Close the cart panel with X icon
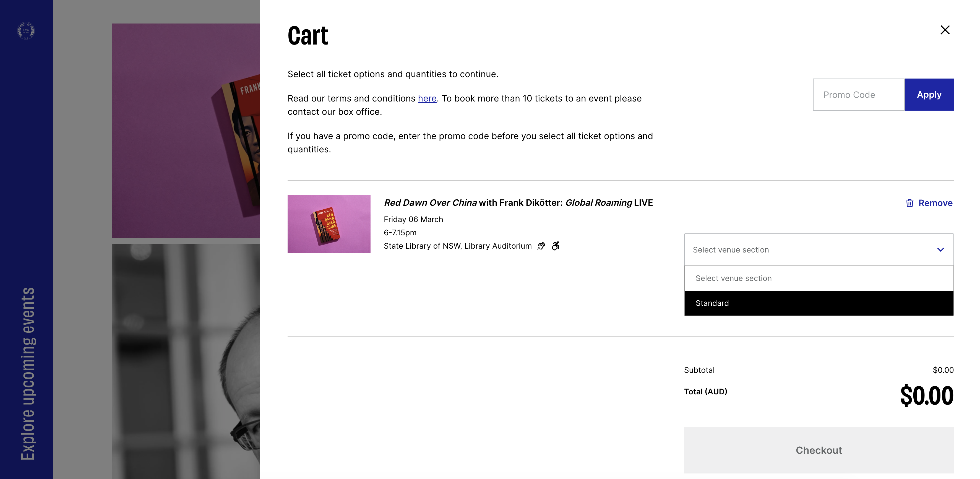980x479 pixels. (945, 30)
